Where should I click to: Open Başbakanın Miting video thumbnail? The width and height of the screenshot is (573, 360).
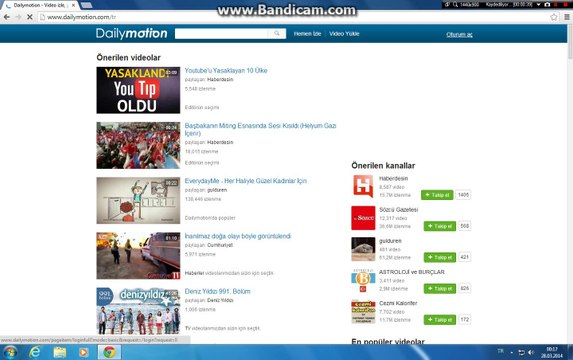138,145
